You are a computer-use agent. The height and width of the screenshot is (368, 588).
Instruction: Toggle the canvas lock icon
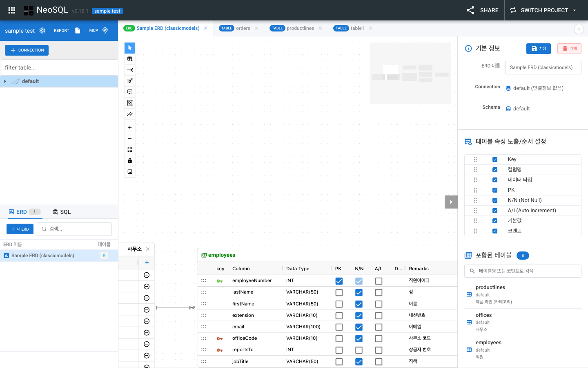pos(130,161)
